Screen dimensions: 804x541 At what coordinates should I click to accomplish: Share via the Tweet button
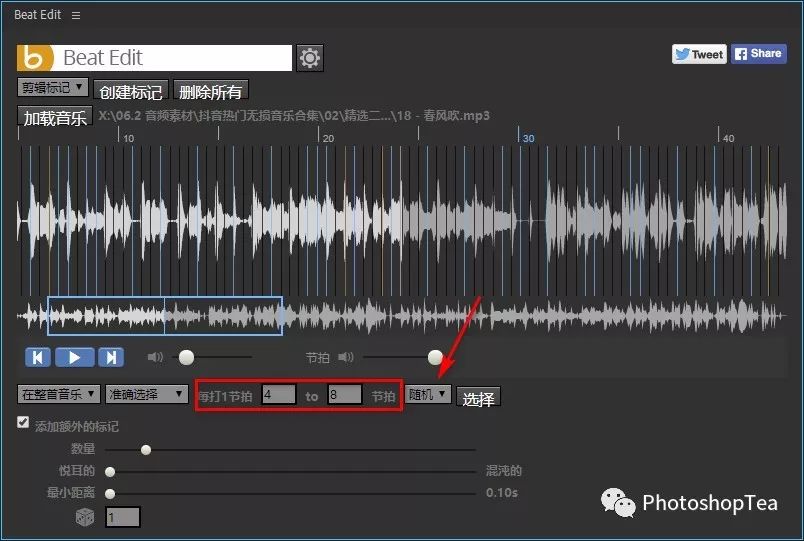(x=699, y=54)
